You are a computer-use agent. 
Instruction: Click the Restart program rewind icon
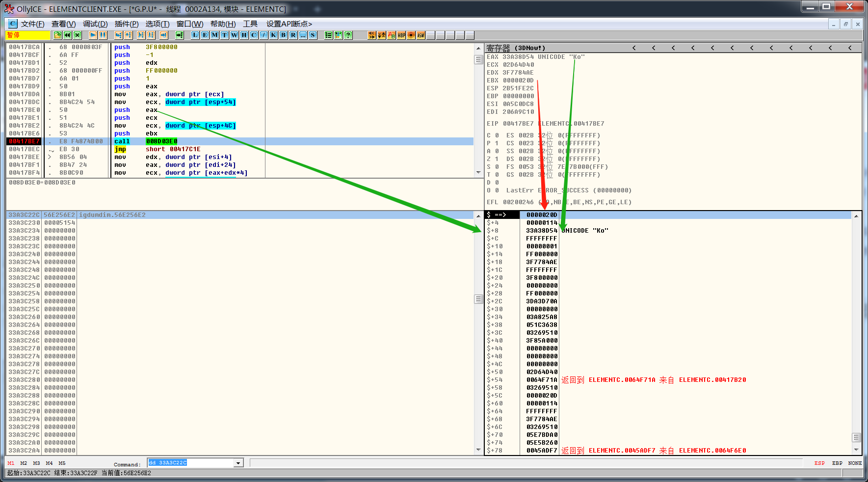[x=68, y=35]
